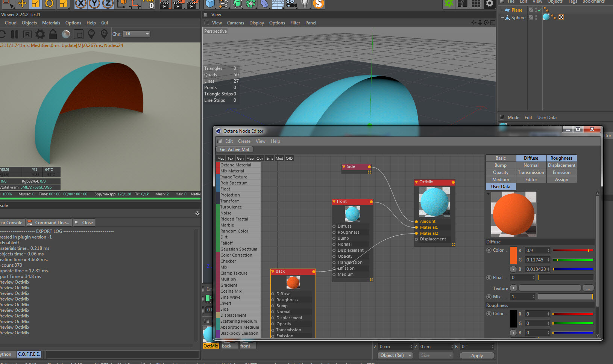Click the pick material pin icon

point(104,34)
